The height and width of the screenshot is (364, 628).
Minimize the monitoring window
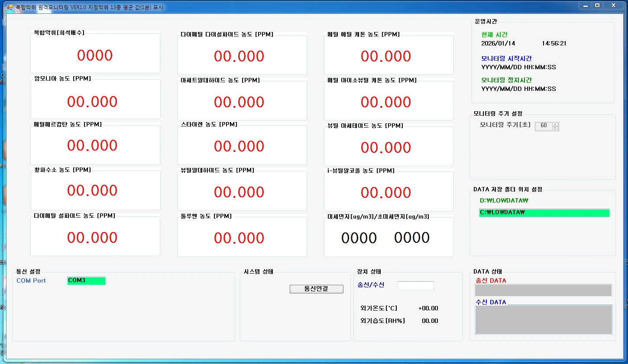(x=586, y=6)
